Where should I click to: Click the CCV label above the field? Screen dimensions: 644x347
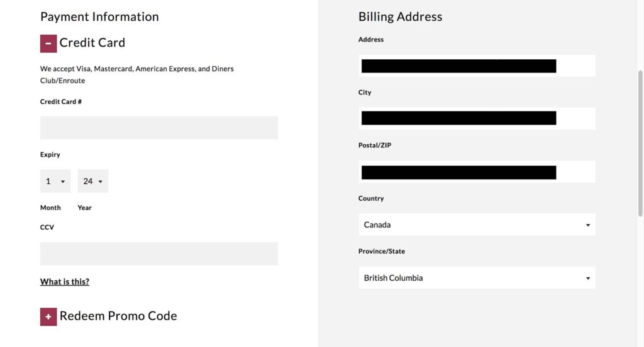pyautogui.click(x=47, y=227)
